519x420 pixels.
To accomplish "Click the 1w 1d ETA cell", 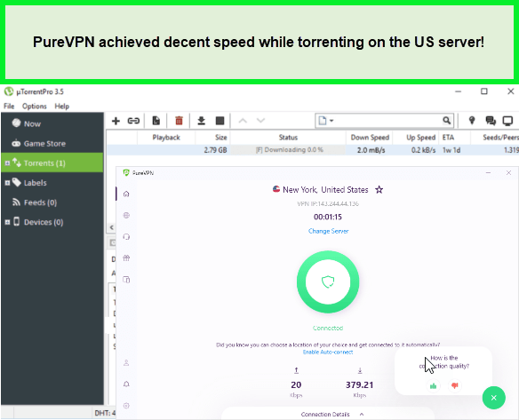I will [x=451, y=150].
